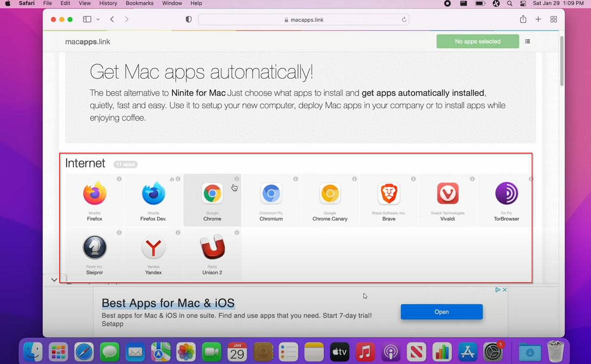The image size is (591, 364).
Task: Select the Brave browser icon
Action: click(x=389, y=195)
